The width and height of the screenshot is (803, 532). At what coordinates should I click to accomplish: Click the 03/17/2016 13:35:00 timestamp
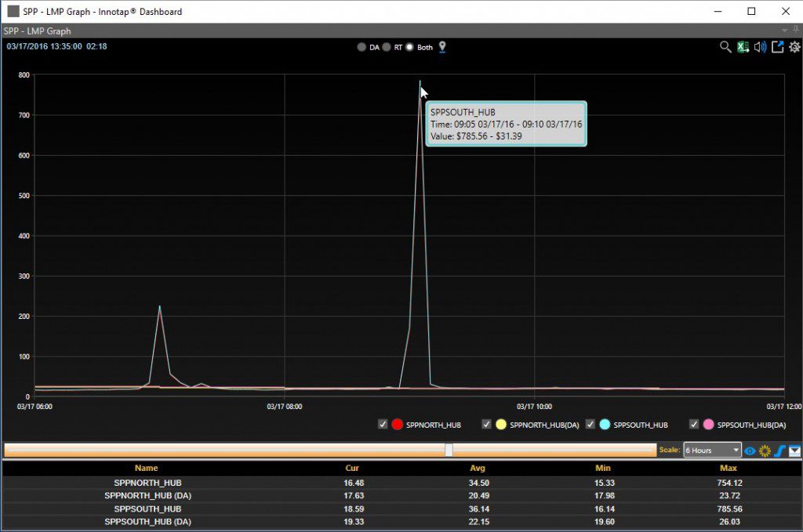[44, 46]
